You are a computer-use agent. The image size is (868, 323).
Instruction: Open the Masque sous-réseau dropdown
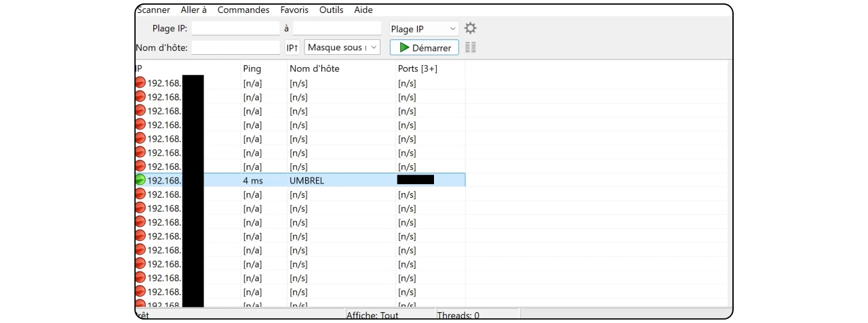[342, 47]
